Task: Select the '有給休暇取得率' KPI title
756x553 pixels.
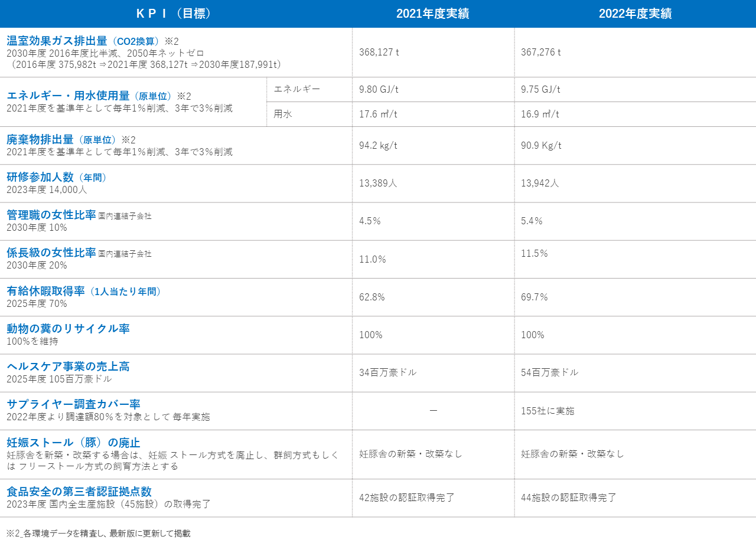Action: pyautogui.click(x=45, y=291)
